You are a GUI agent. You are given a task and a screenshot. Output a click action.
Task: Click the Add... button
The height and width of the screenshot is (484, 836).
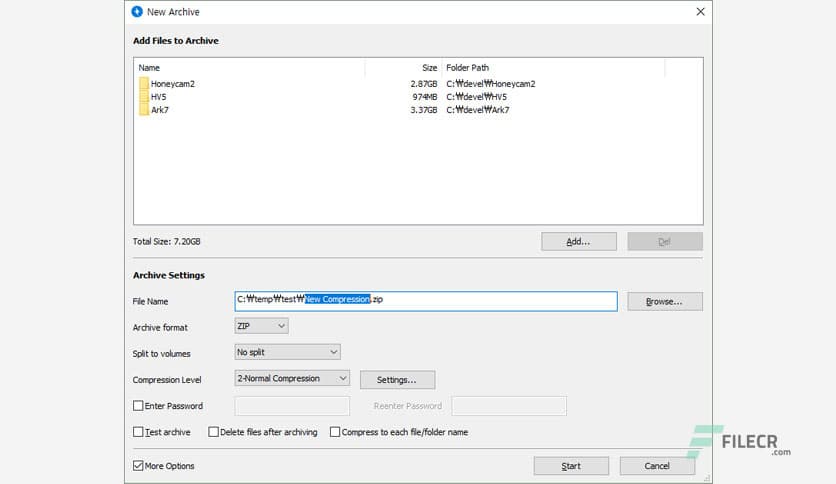[578, 241]
